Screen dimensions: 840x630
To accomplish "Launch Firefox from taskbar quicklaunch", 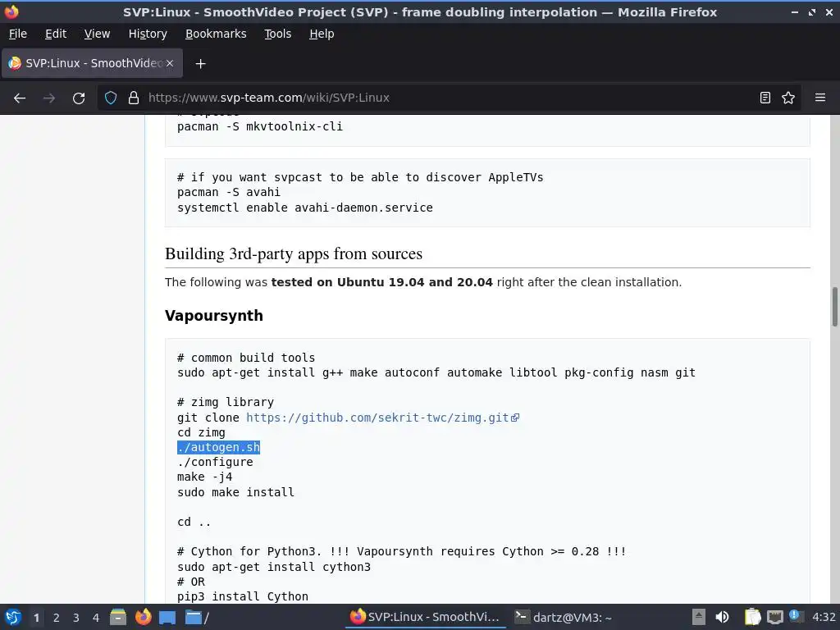I will pyautogui.click(x=143, y=617).
